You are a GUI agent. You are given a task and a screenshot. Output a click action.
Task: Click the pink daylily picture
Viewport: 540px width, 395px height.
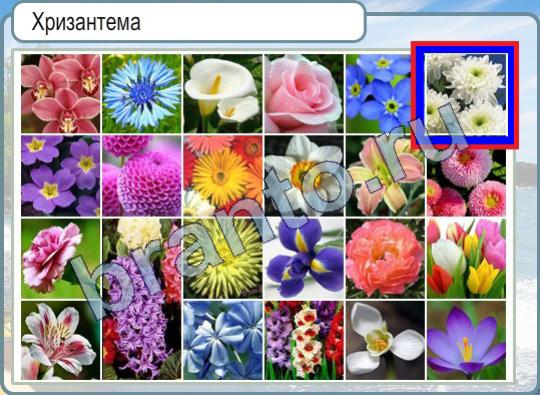(x=385, y=176)
